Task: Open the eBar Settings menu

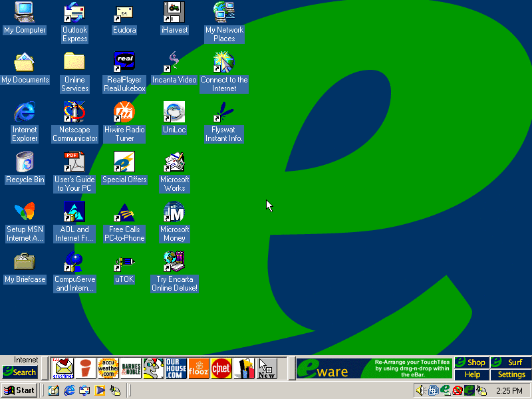Action: pyautogui.click(x=511, y=375)
